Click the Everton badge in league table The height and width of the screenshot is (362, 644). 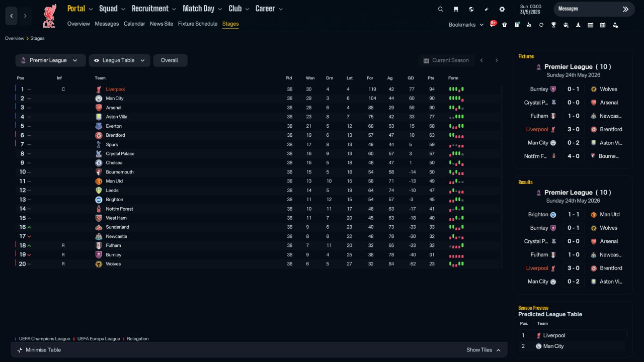point(99,126)
